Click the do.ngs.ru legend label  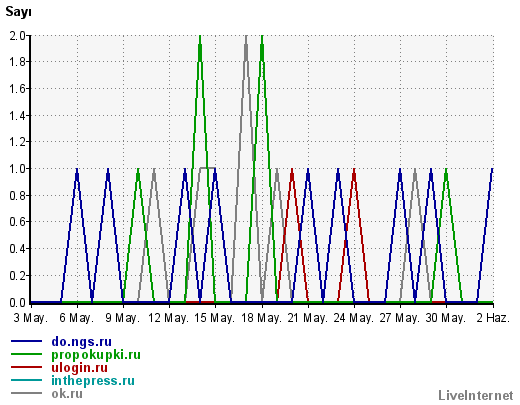coord(81,342)
